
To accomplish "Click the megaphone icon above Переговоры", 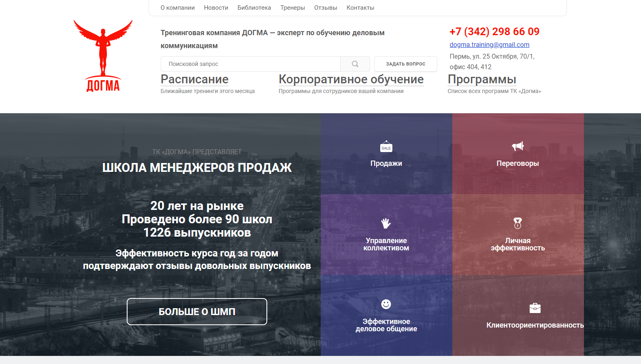I will (x=517, y=146).
